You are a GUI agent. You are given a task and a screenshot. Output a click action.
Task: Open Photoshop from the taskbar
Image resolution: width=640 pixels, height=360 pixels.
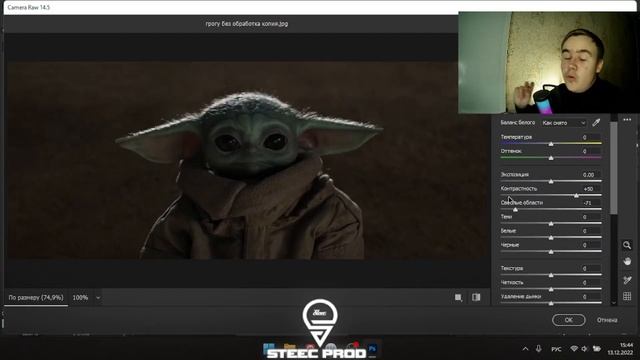click(x=373, y=349)
